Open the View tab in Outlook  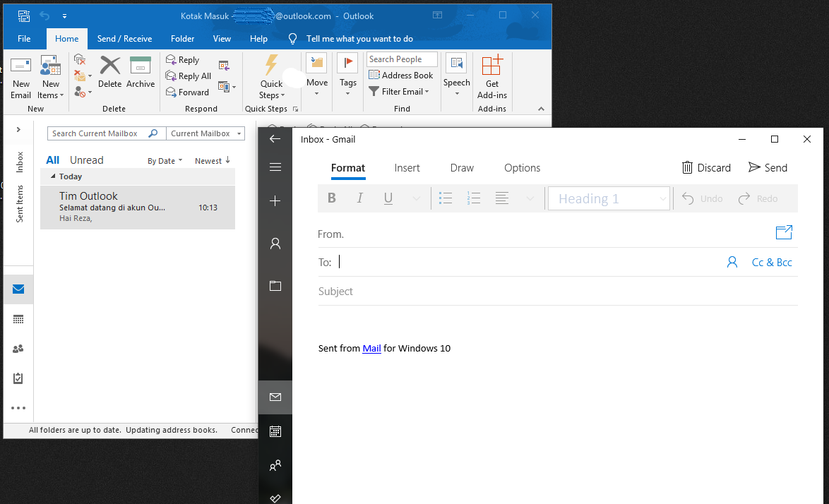[x=222, y=39]
